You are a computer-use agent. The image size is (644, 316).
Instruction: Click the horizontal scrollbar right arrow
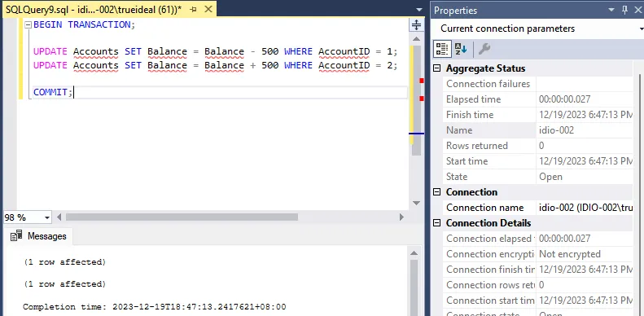pyautogui.click(x=401, y=217)
